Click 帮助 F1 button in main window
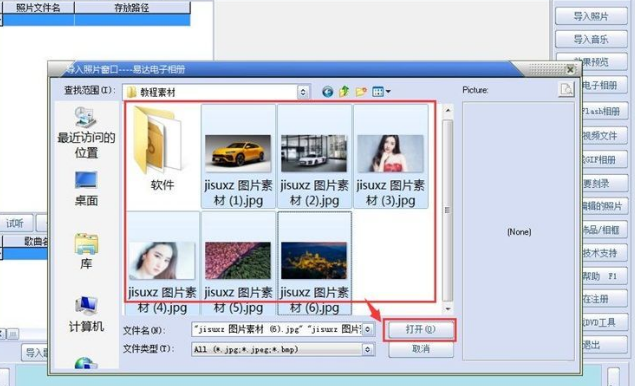 (604, 276)
